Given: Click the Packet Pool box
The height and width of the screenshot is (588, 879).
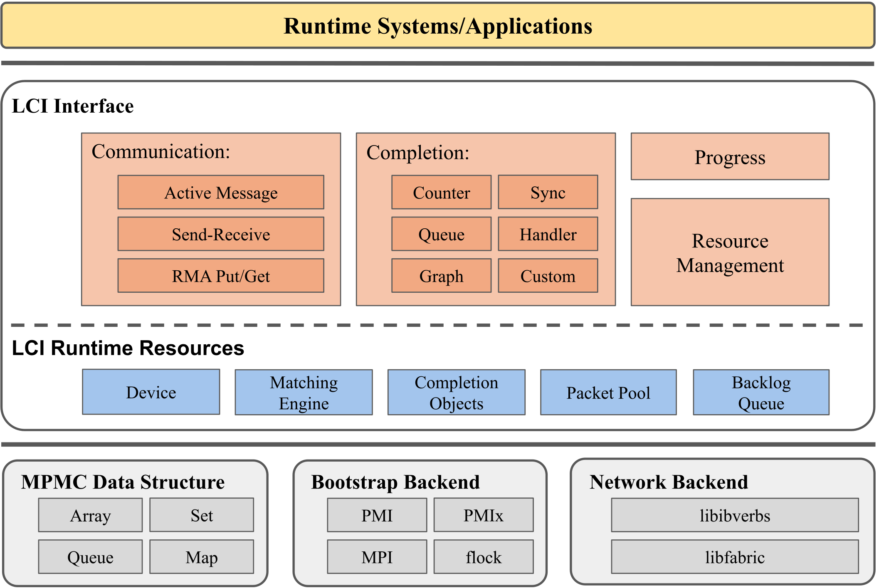Looking at the screenshot, I should 608,393.
